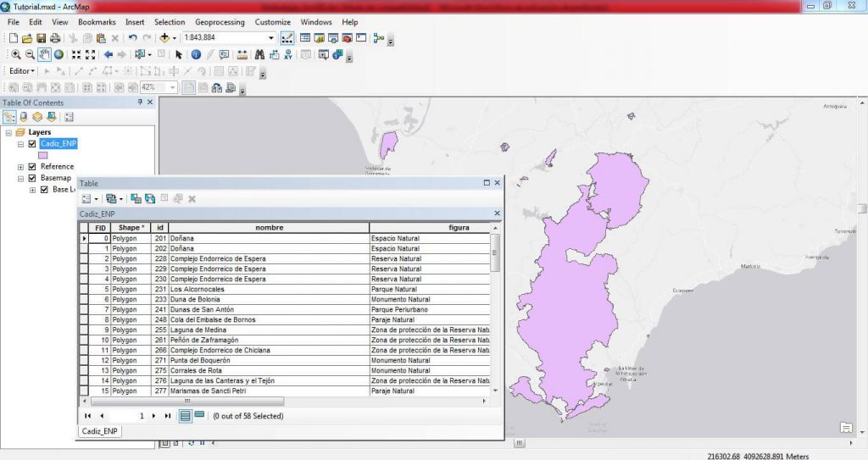
Task: Disable the Basemap layer checkbox
Action: click(x=32, y=179)
